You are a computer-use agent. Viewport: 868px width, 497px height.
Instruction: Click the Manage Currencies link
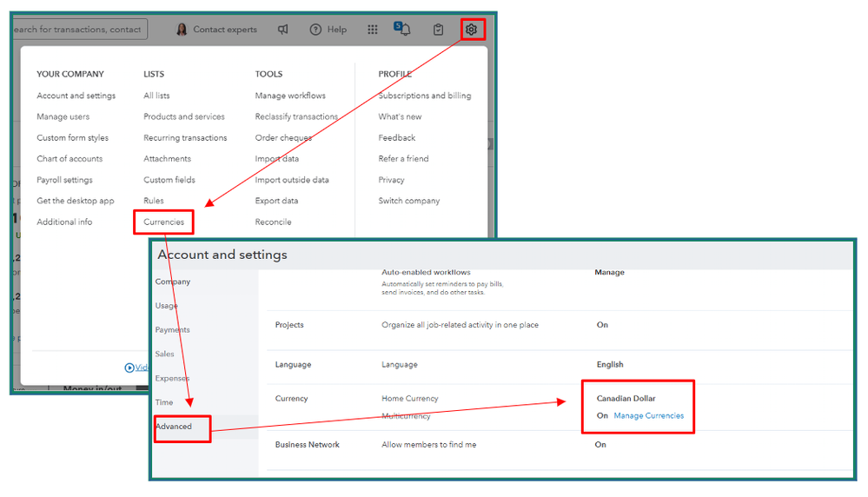click(649, 415)
